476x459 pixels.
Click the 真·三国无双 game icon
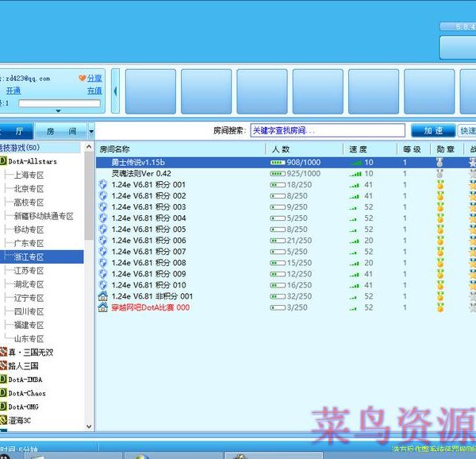4,352
